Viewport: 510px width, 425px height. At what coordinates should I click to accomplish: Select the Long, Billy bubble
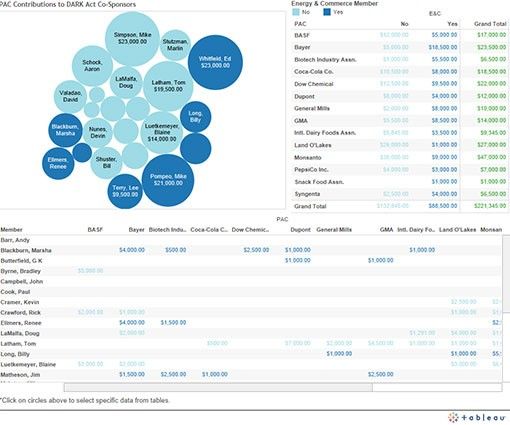tap(196, 117)
